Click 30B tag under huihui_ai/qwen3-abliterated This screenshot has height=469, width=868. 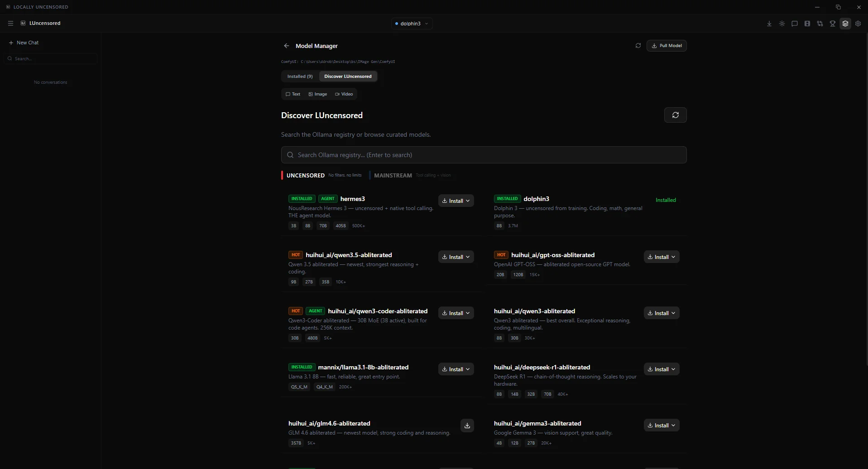coord(514,338)
